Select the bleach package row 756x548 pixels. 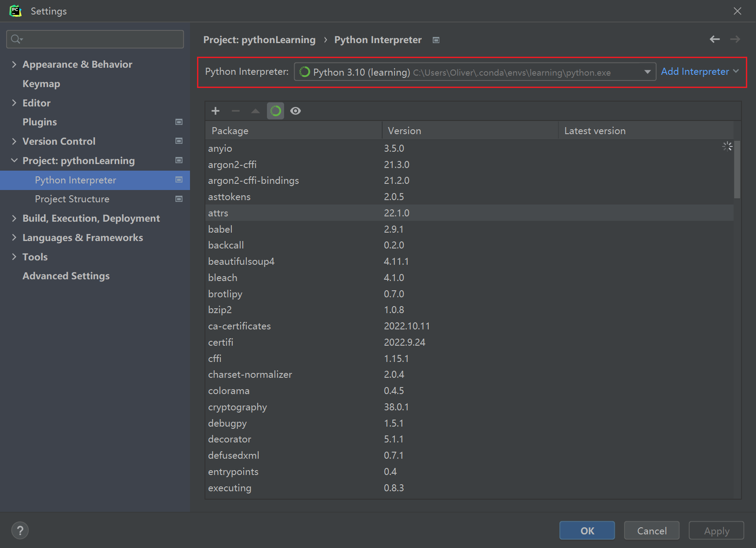pos(469,278)
